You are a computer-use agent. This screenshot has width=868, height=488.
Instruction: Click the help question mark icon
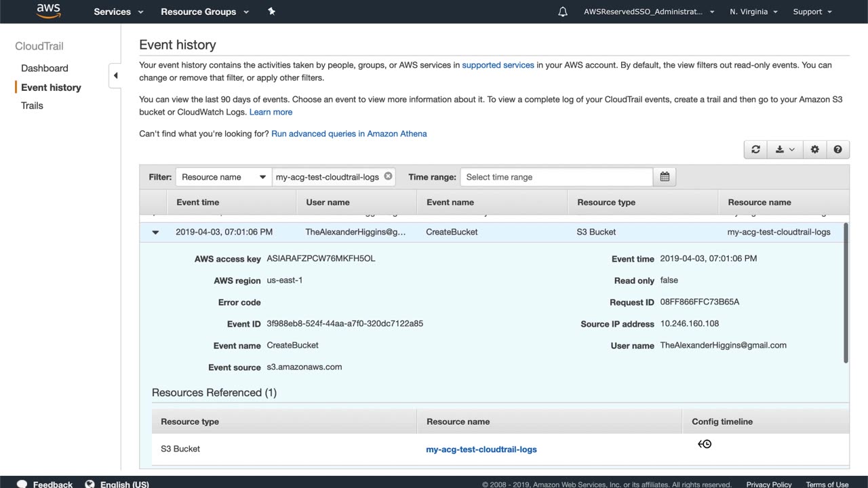click(837, 150)
